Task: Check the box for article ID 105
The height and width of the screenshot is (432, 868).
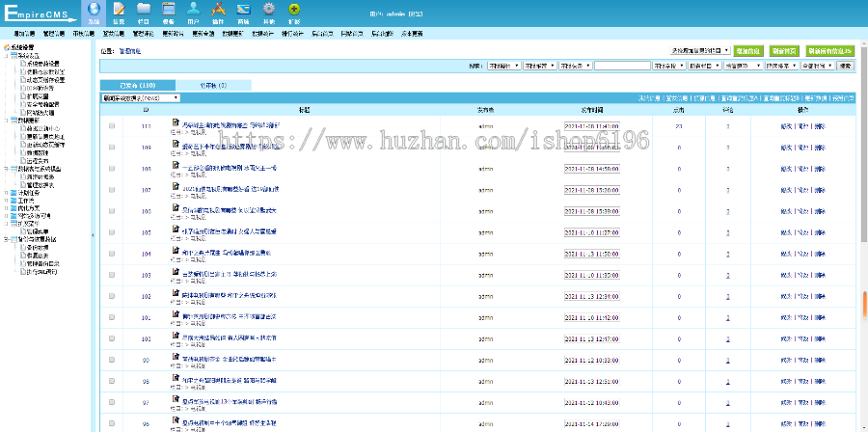Action: pyautogui.click(x=112, y=232)
